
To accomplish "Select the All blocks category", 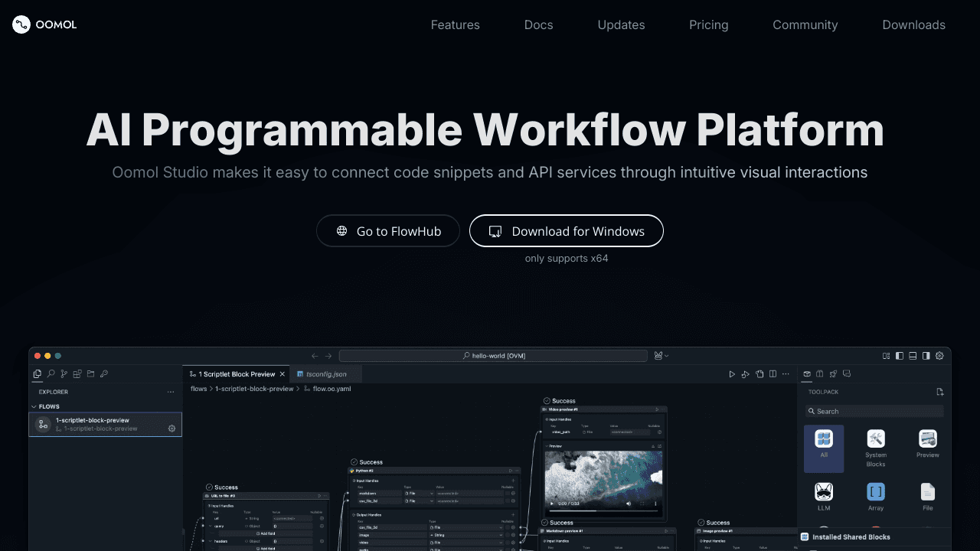I will click(x=824, y=448).
